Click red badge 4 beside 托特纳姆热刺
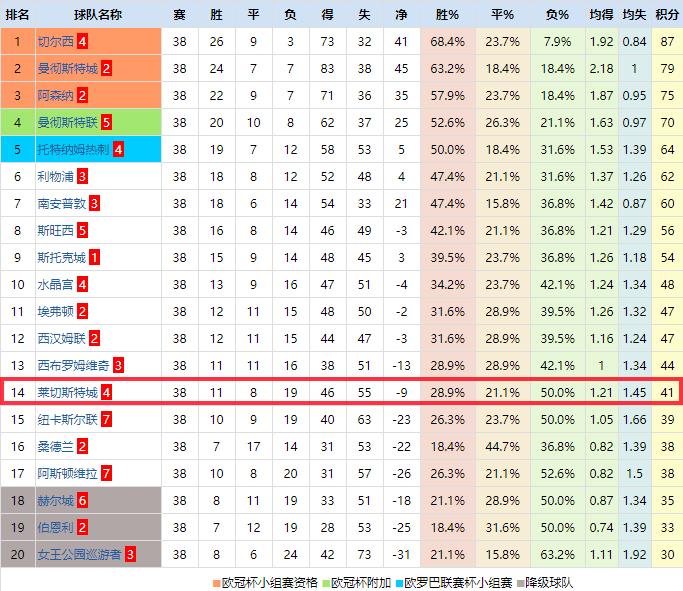Screen dimensions: 683x591 [x=118, y=149]
